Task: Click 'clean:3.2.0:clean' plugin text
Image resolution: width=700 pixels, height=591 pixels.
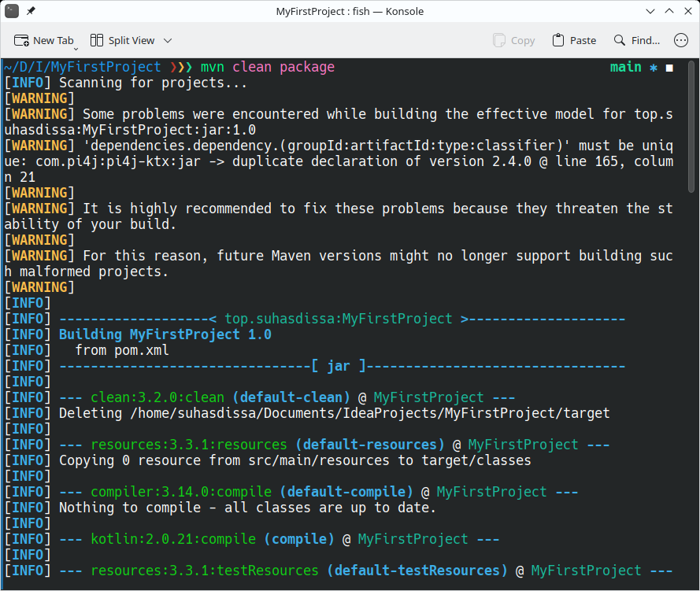Action: (x=157, y=397)
